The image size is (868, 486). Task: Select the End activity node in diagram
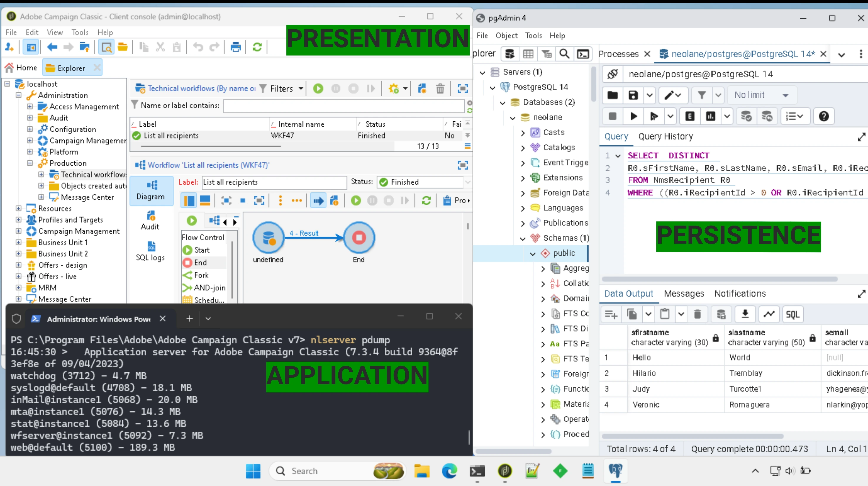(359, 237)
